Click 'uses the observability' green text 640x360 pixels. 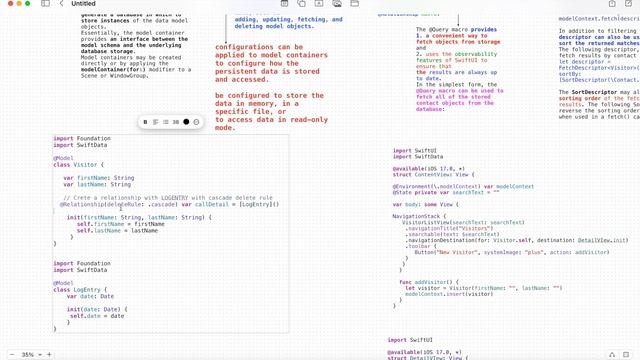coord(461,54)
